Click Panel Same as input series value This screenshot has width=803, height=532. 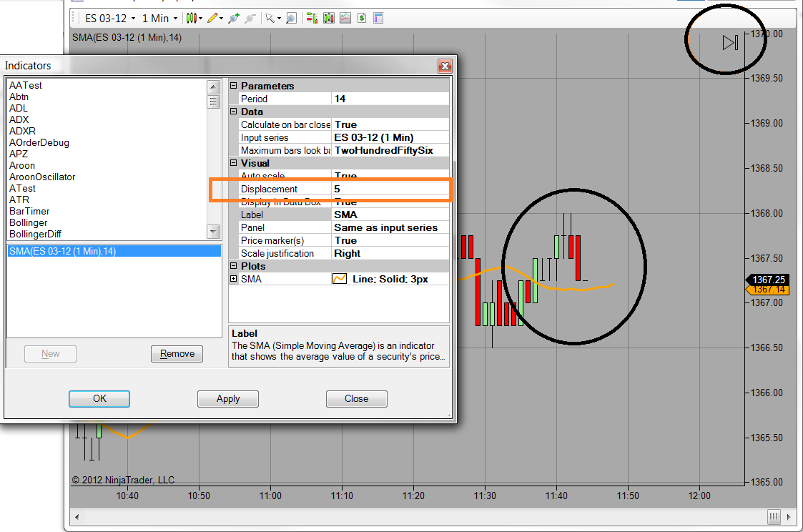coord(390,227)
